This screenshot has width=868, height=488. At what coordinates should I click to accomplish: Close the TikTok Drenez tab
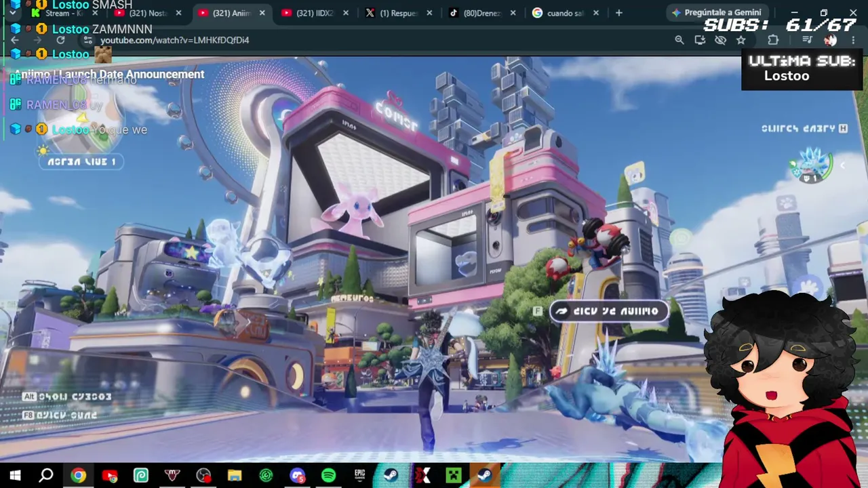[x=513, y=13]
